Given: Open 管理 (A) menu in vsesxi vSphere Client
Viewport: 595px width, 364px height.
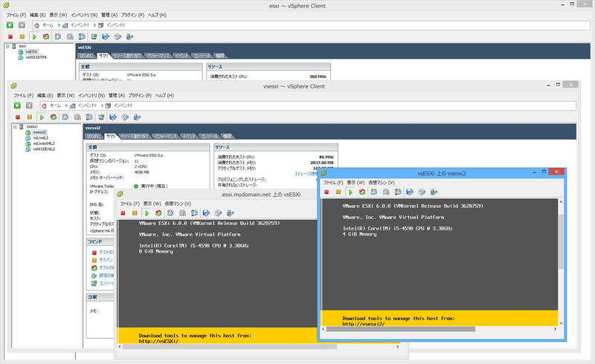Looking at the screenshot, I should tap(117, 96).
